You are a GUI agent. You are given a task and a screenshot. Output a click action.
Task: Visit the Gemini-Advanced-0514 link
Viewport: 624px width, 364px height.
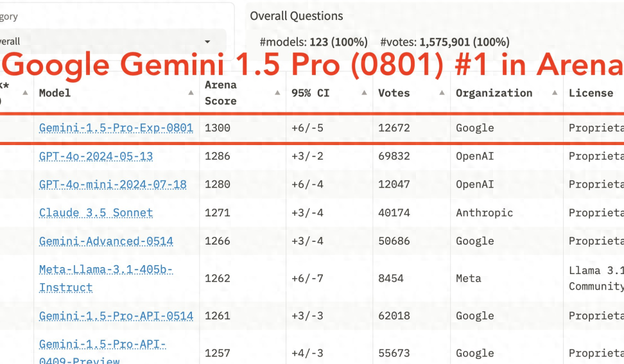point(106,241)
